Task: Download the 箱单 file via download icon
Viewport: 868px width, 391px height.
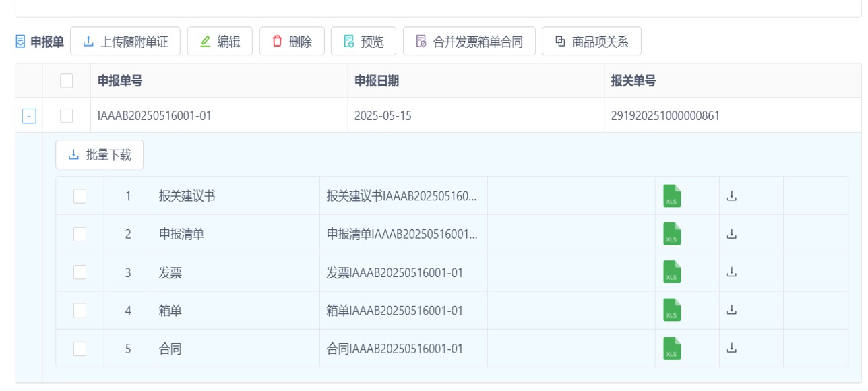Action: 732,310
